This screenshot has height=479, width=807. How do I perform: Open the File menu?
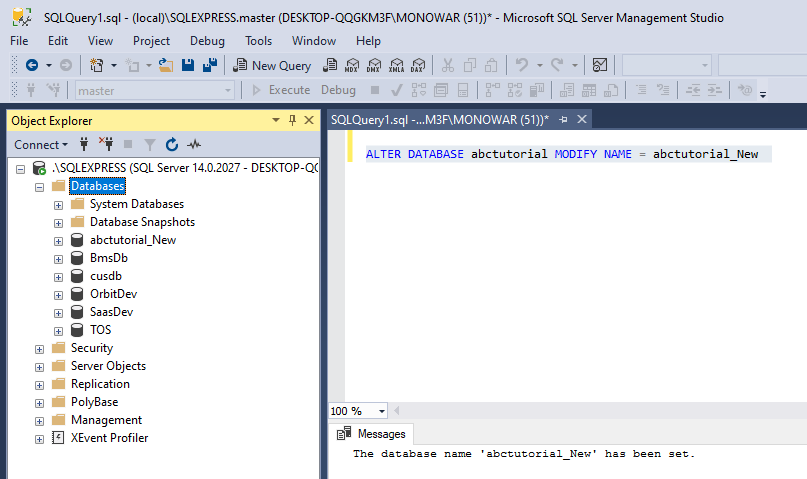[x=20, y=41]
